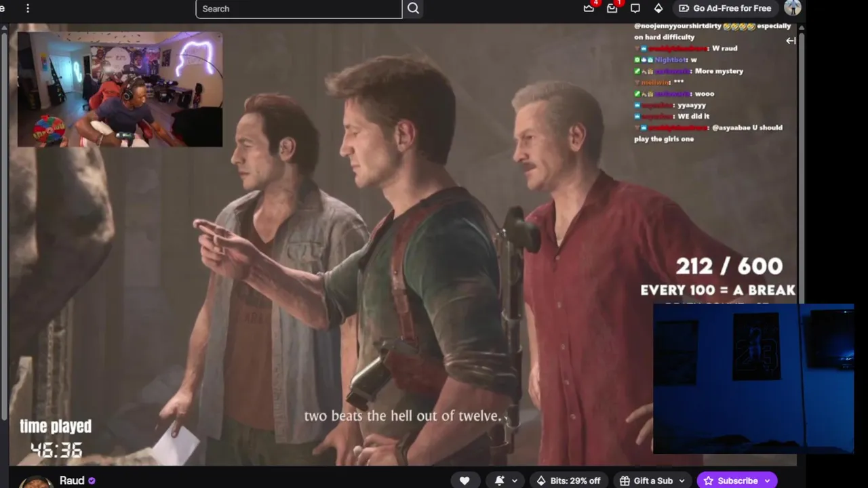Click the chat message 'WE did it'
This screenshot has width=868, height=488.
[694, 116]
